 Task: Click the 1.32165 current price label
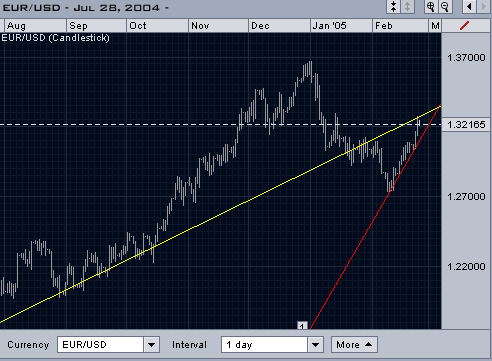coord(466,125)
